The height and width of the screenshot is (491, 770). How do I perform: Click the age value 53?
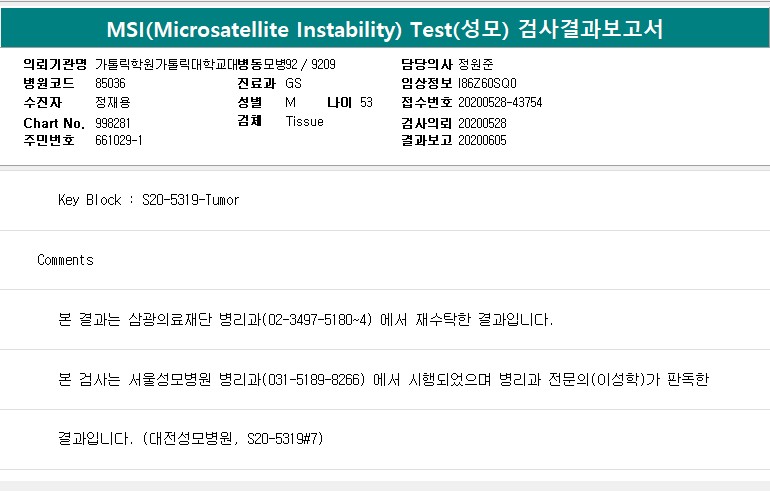tap(366, 102)
